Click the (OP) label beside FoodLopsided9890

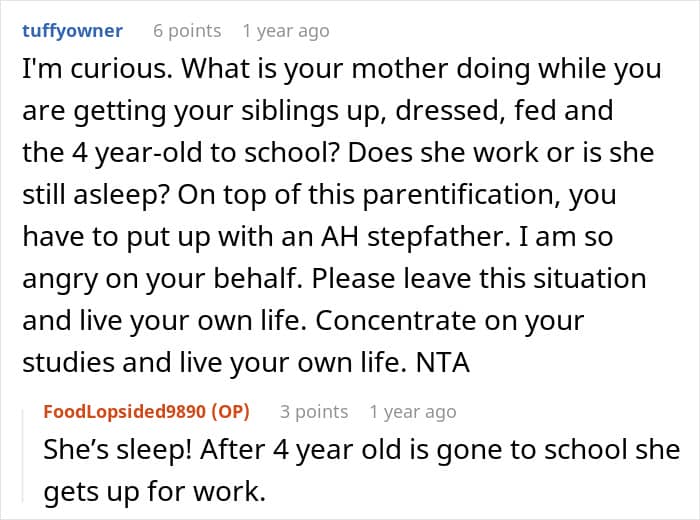pos(230,412)
